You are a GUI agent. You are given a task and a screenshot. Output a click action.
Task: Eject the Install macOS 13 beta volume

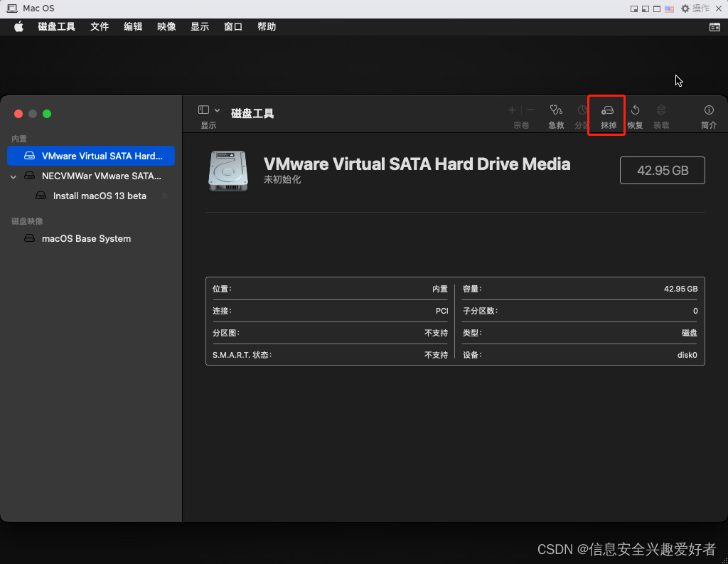[164, 196]
